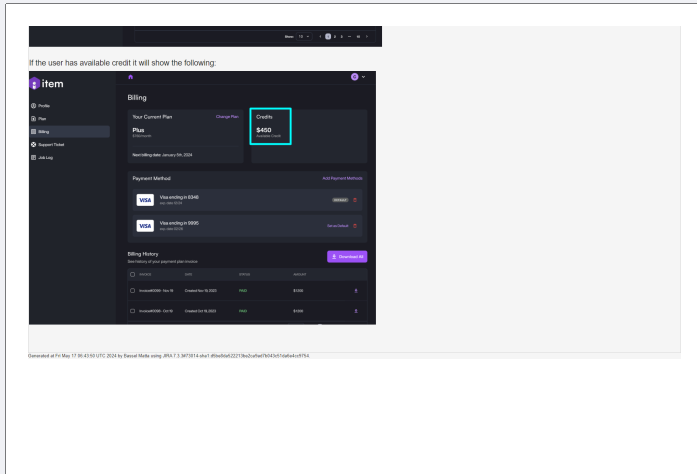Check the Nov 19 invoice checkbox

(x=133, y=291)
